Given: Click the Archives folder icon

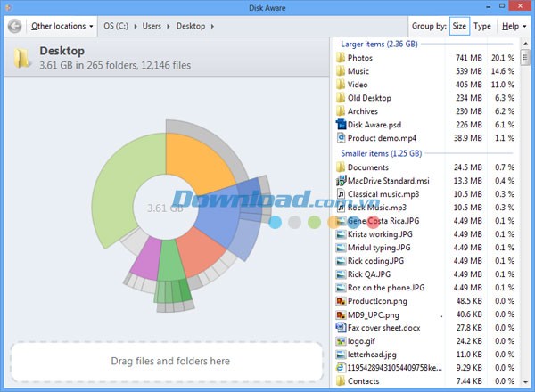Looking at the screenshot, I should 341,111.
